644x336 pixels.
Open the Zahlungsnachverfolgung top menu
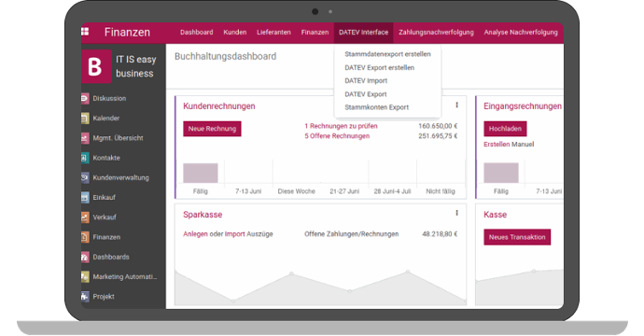coord(436,33)
